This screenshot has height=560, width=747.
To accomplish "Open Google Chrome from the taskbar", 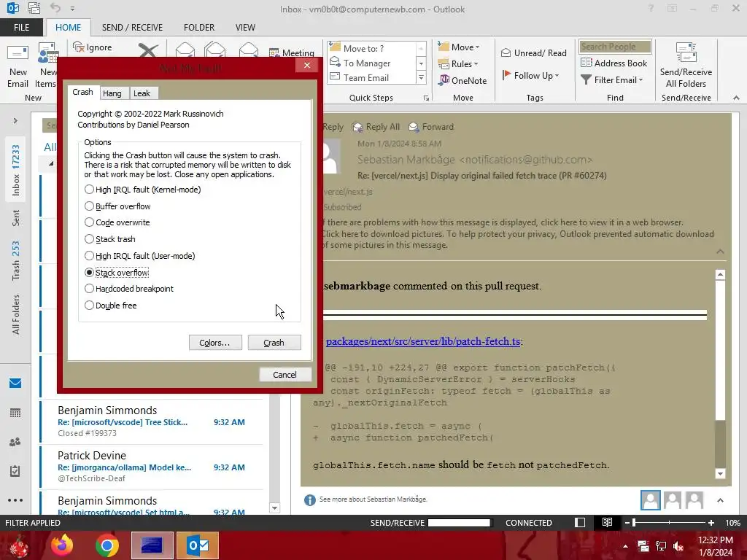I will pyautogui.click(x=107, y=545).
